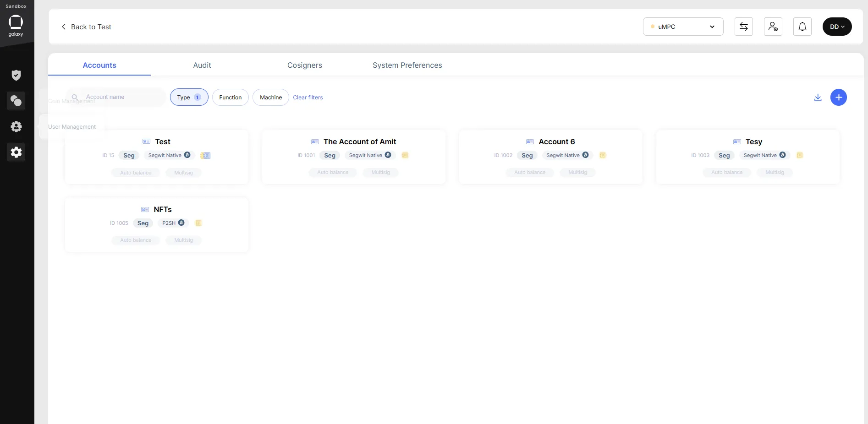The height and width of the screenshot is (424, 868).
Task: Click the Galaxy logo in the sidebar
Action: pos(16,26)
